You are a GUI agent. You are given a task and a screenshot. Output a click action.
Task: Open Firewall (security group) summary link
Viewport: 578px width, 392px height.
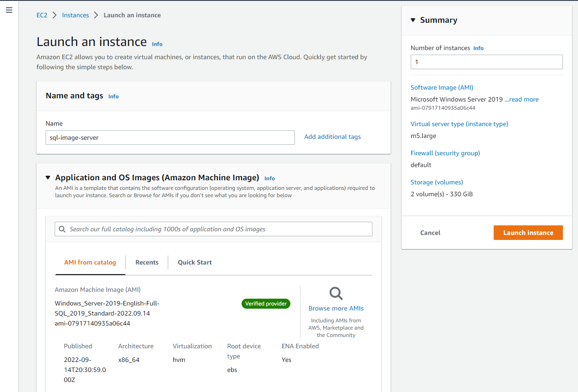tap(445, 153)
